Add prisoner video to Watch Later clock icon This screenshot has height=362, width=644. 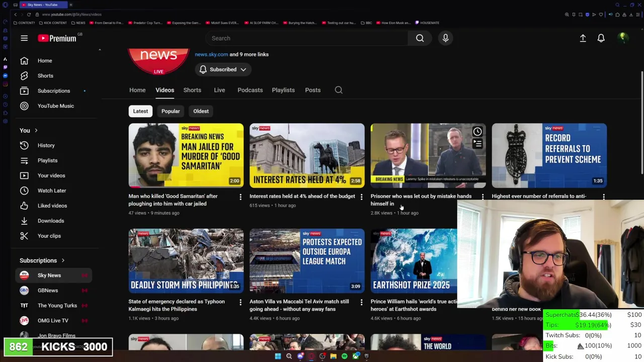(x=477, y=132)
